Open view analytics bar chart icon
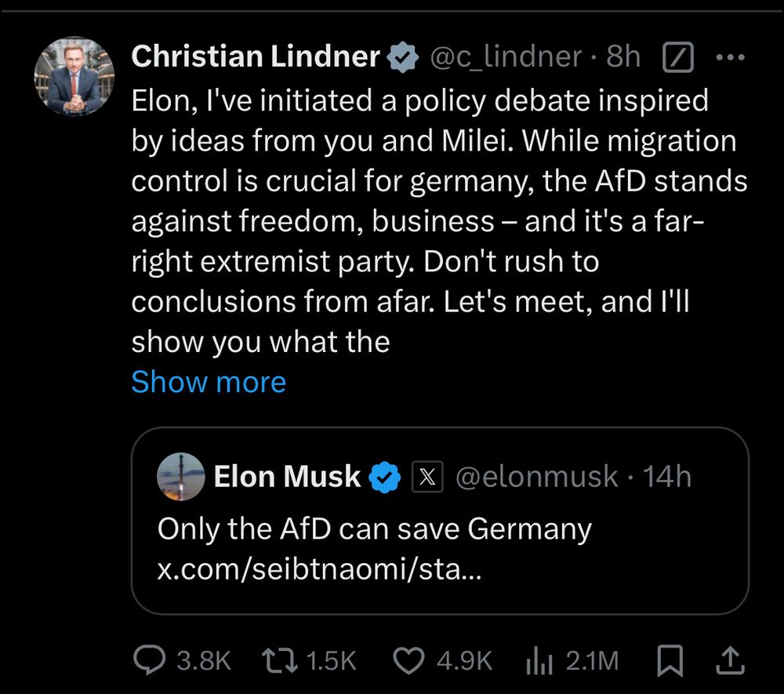The width and height of the screenshot is (784, 694). [x=539, y=660]
